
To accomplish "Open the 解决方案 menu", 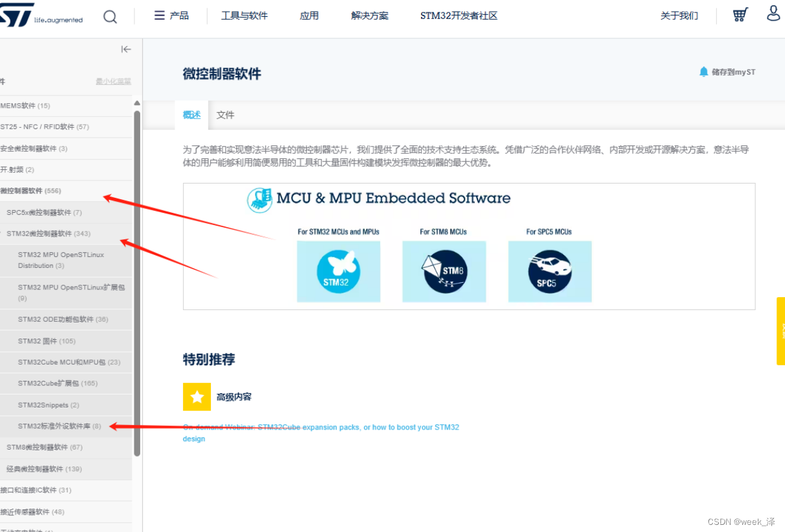I will tap(370, 16).
